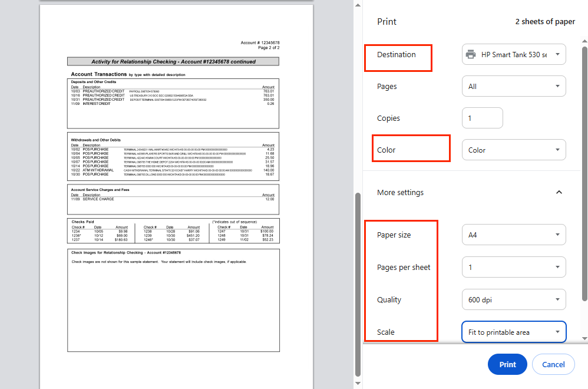The image size is (588, 389).
Task: Click the Print button
Action: [507, 364]
